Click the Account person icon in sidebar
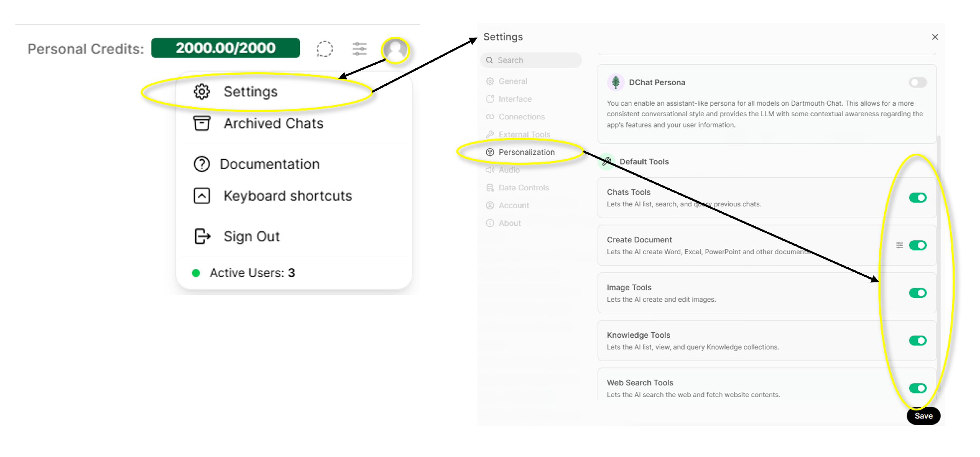Viewport: 980px width, 457px height. [x=490, y=205]
